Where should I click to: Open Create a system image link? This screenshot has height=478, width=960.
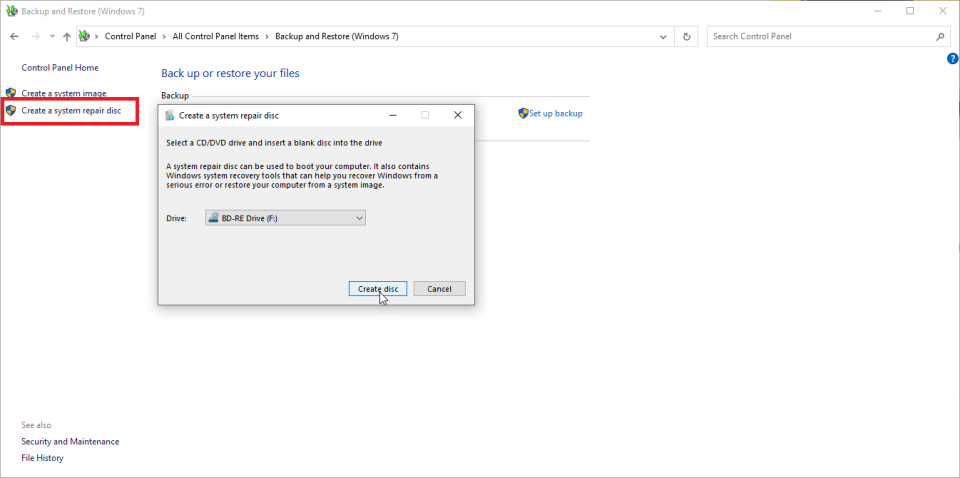click(64, 93)
